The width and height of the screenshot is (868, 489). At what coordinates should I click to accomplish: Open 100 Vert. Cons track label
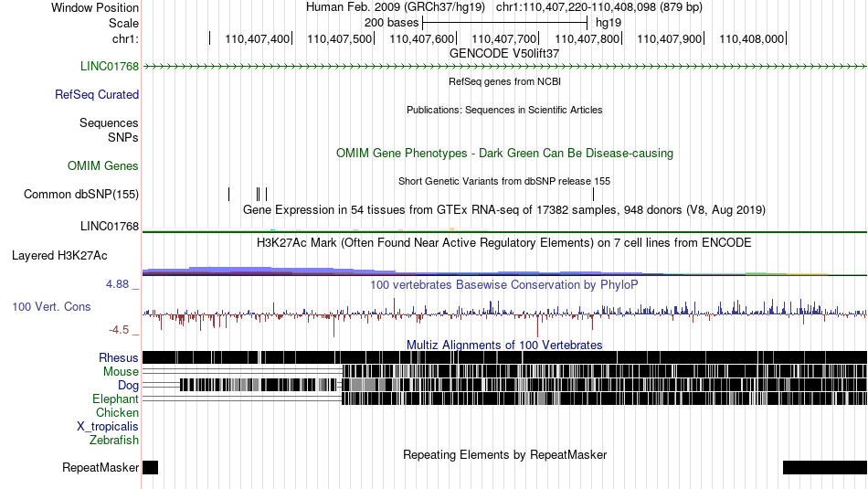[51, 307]
